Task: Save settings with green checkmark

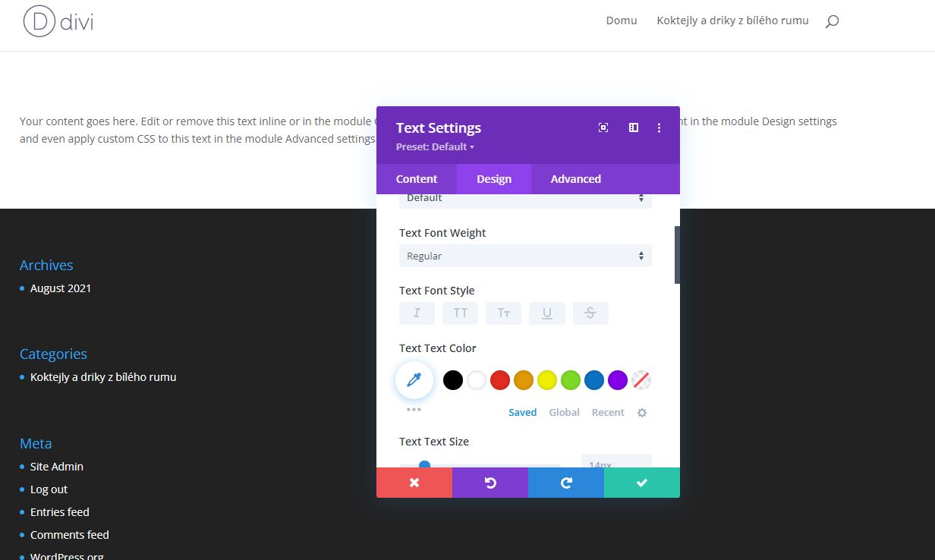Action: click(642, 483)
